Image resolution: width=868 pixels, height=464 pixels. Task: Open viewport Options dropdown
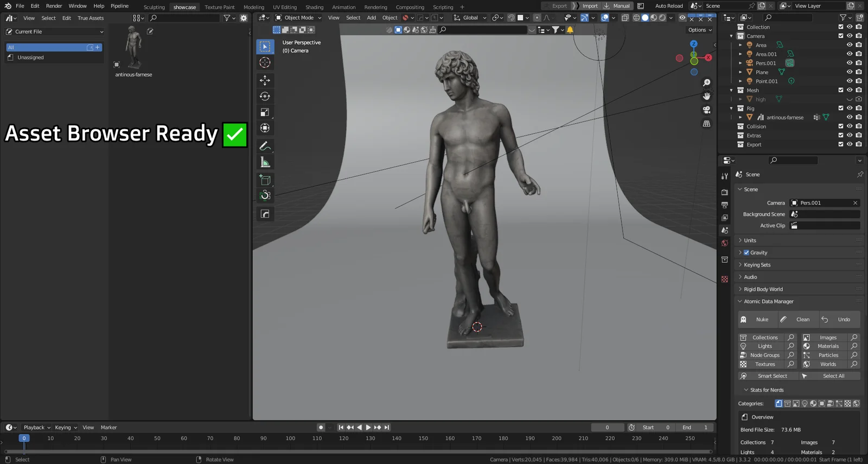[x=700, y=30]
